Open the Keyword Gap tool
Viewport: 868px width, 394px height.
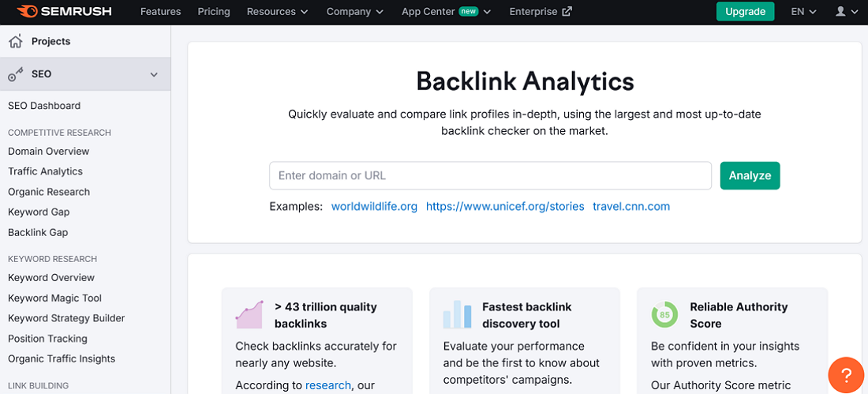click(x=39, y=212)
